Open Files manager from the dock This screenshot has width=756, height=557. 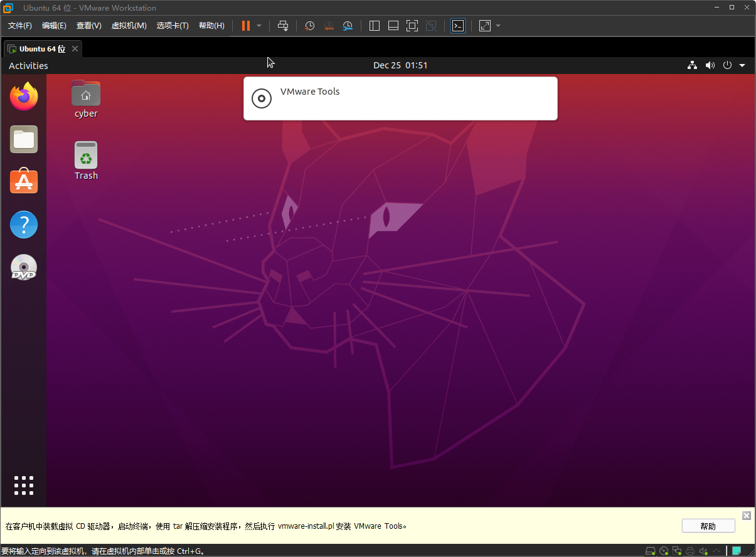(24, 139)
